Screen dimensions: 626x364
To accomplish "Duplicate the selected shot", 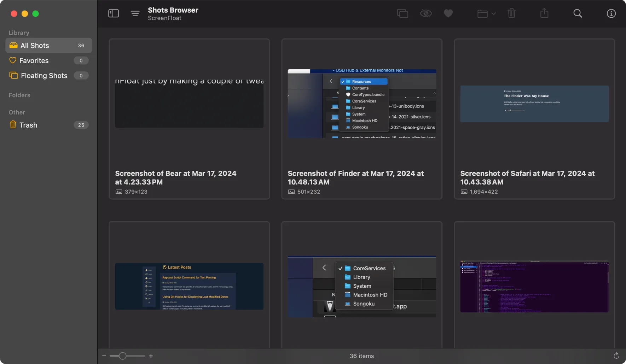I will pyautogui.click(x=402, y=13).
